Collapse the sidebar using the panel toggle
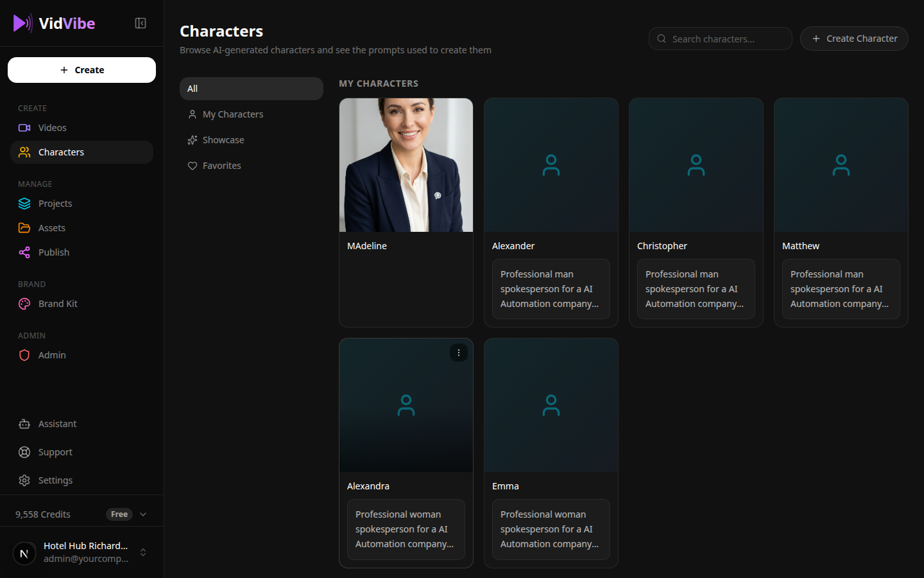Image resolution: width=924 pixels, height=578 pixels. pyautogui.click(x=141, y=22)
